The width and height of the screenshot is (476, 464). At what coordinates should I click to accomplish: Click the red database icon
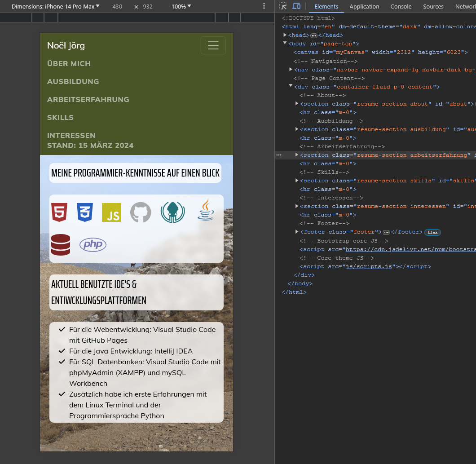[61, 244]
